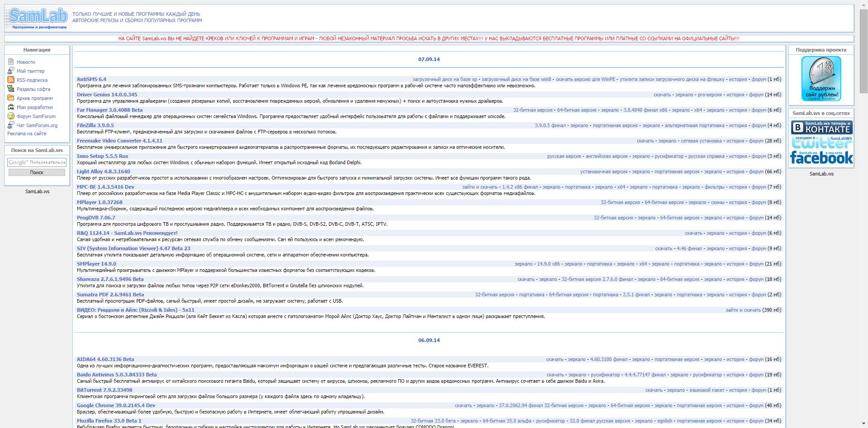Download the Inno Setup русификатор
The height and width of the screenshot is (428, 868).
click(669, 156)
